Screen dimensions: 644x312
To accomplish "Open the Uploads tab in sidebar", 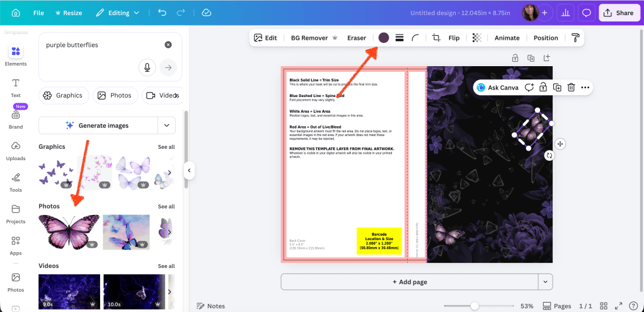I will click(x=16, y=151).
